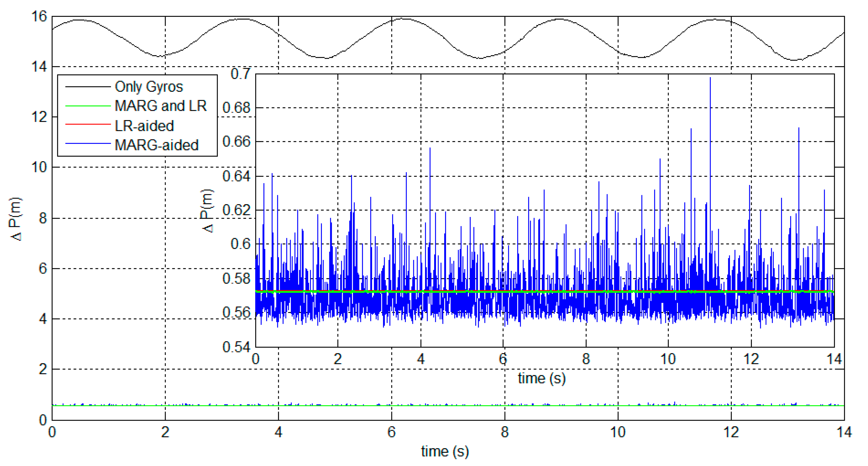868x466 pixels.
Task: Click the 16 tick on outer y-axis
Action: (x=39, y=16)
